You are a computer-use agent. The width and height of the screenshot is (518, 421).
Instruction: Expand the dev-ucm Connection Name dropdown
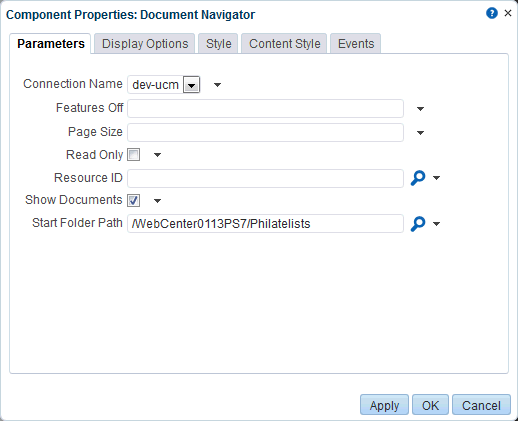click(x=191, y=85)
